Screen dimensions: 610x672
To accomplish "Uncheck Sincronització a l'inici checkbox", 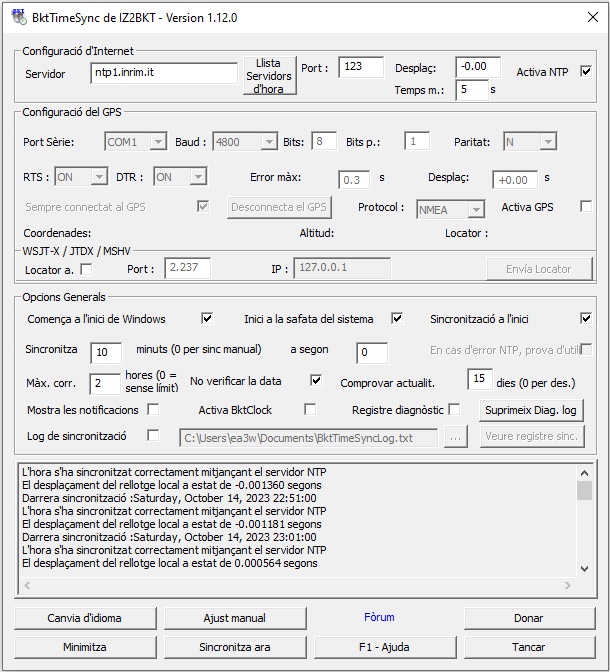I will (586, 318).
